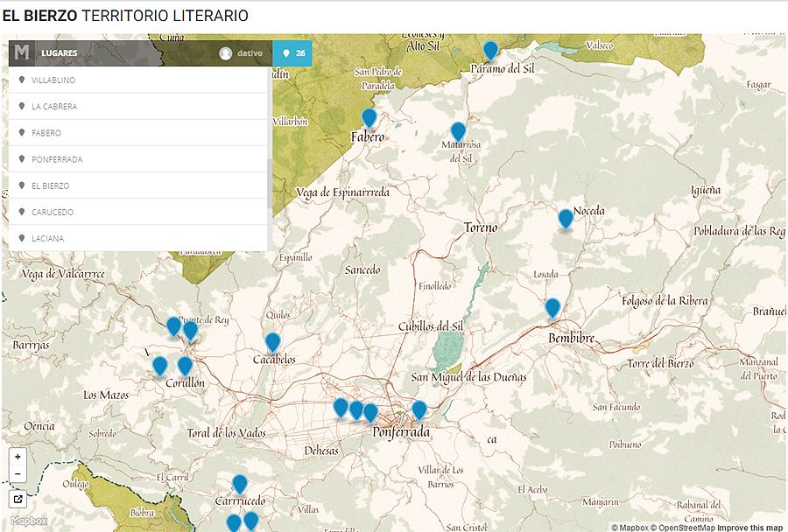Image resolution: width=788 pixels, height=532 pixels.
Task: Click the marker at Páramo del Sil
Action: click(x=490, y=50)
